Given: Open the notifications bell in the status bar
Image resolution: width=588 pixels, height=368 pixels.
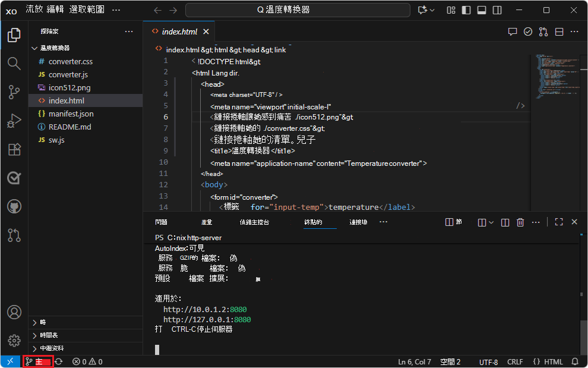Looking at the screenshot, I should (574, 361).
